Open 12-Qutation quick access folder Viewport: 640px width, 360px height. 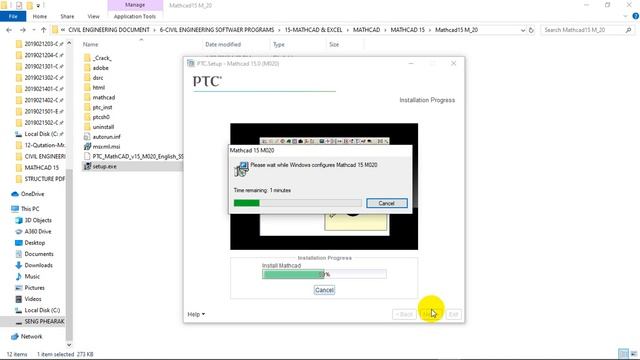point(40,145)
